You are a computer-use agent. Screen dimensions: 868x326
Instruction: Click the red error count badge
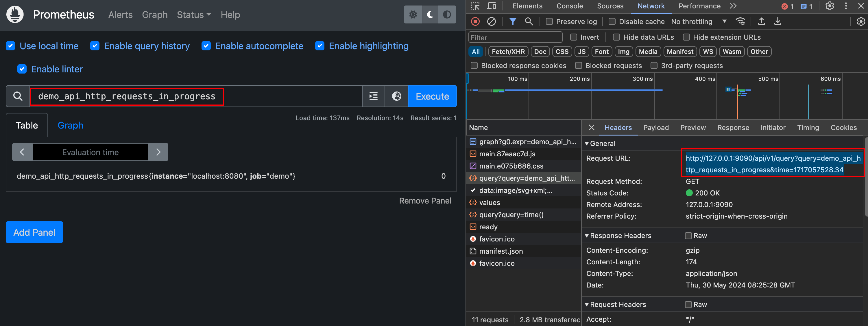click(x=788, y=6)
